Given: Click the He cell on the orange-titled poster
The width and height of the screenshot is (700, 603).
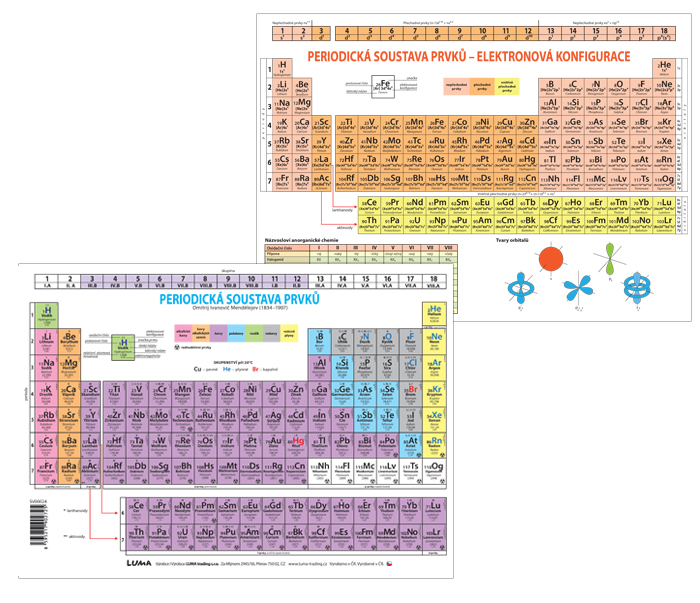Looking at the screenshot, I should [664, 68].
